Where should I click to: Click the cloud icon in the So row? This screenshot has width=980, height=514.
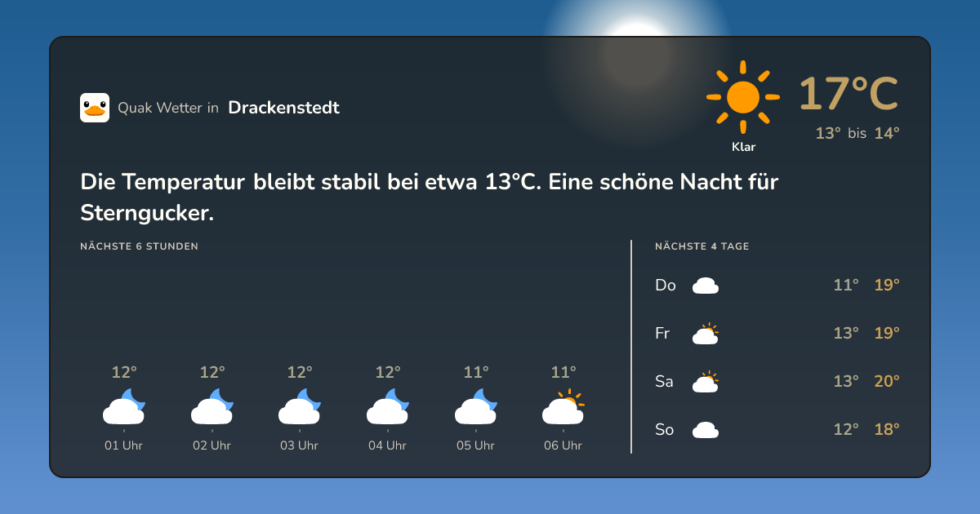coord(706,429)
